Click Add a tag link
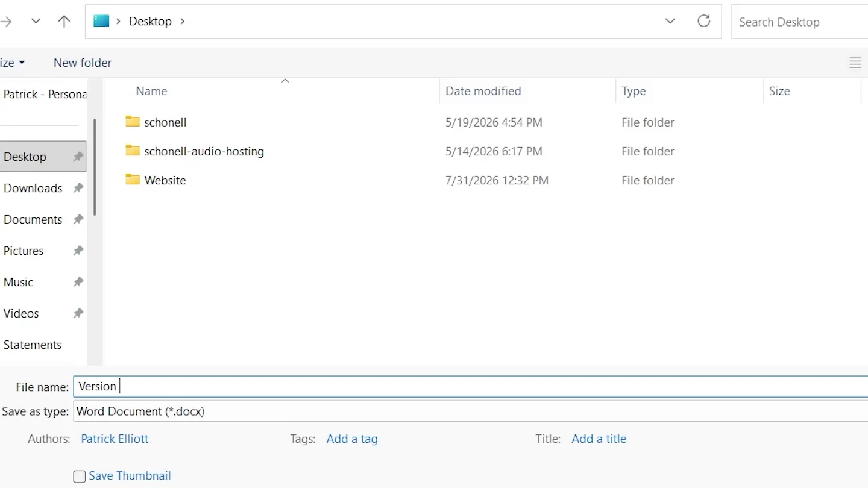This screenshot has width=868, height=488. point(352,439)
